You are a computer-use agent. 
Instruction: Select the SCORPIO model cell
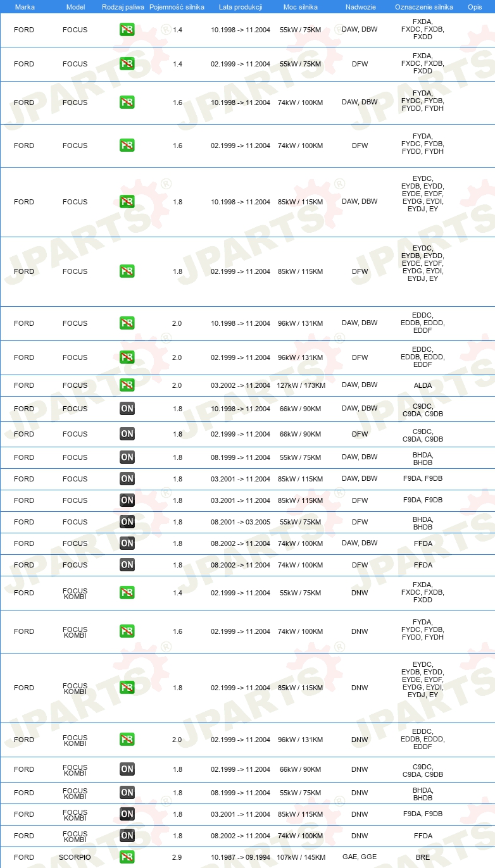click(75, 857)
